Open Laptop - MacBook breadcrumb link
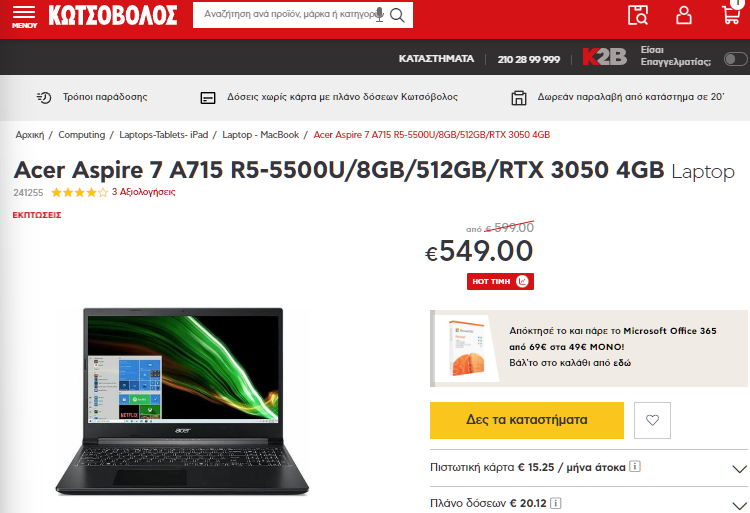This screenshot has width=750, height=513. 261,135
